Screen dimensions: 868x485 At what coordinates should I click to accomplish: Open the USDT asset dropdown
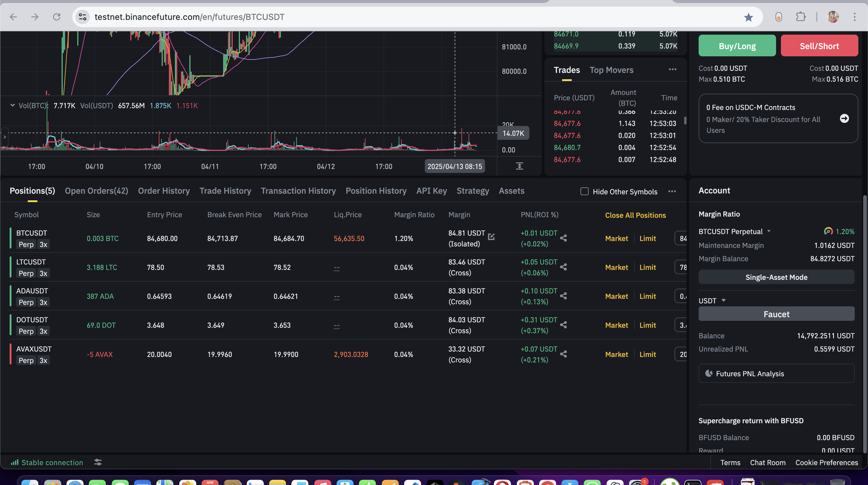723,300
